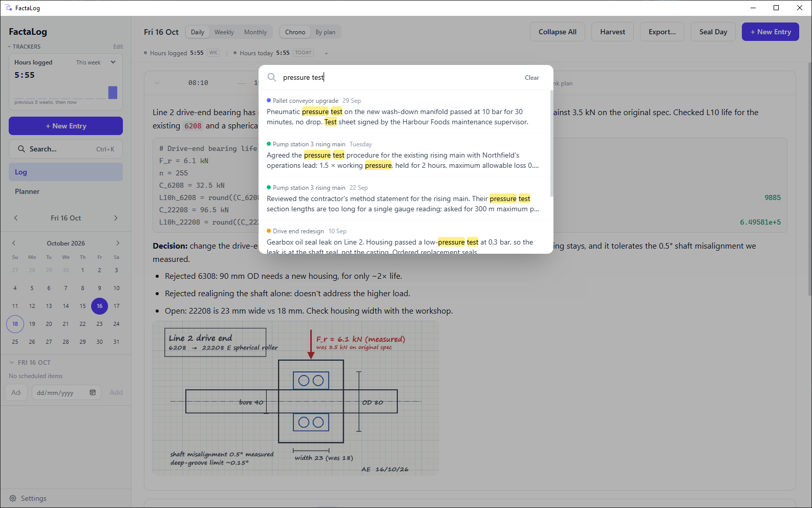Click the main log scrollbar

point(809,179)
